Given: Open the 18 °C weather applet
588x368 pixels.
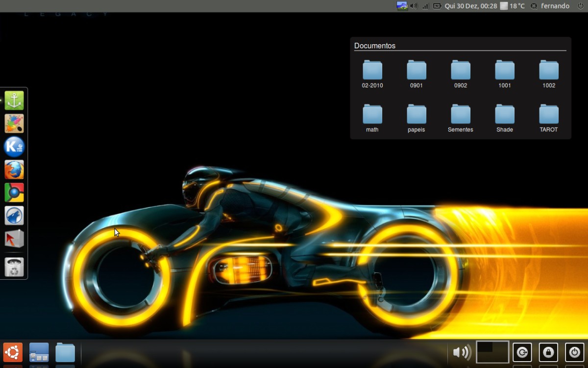Looking at the screenshot, I should tap(513, 6).
